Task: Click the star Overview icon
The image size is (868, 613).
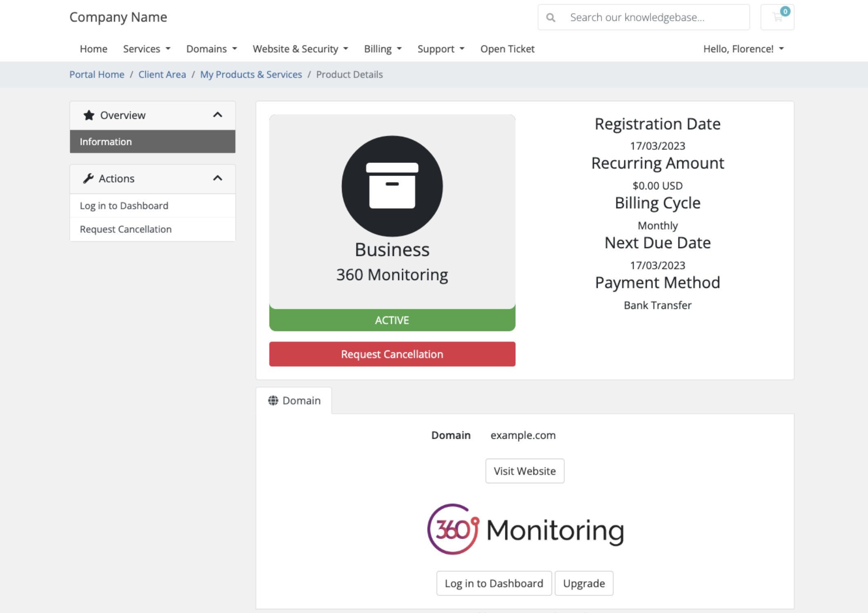Action: [x=88, y=115]
